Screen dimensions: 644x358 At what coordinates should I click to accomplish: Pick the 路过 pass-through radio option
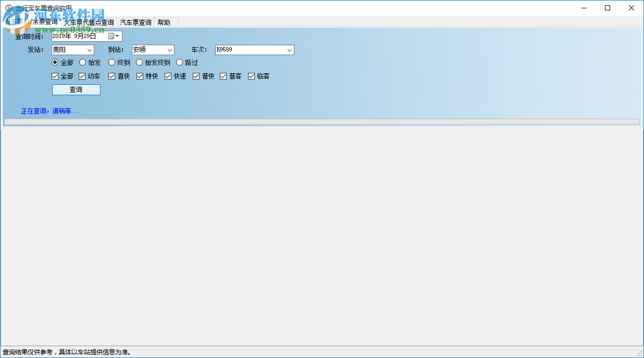click(179, 62)
